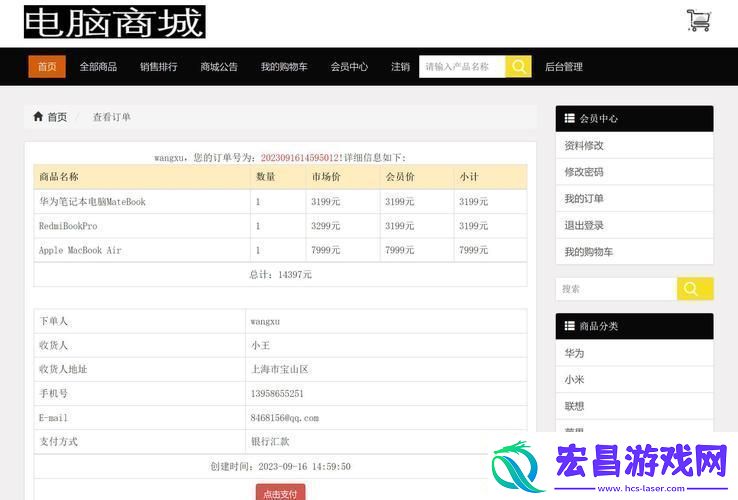Click order number 2023091614595012
This screenshot has height=500, width=738.
point(300,157)
